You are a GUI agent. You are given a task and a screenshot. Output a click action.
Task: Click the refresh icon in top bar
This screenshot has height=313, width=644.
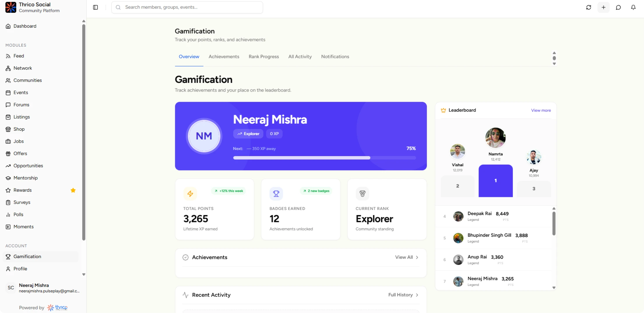click(x=589, y=7)
